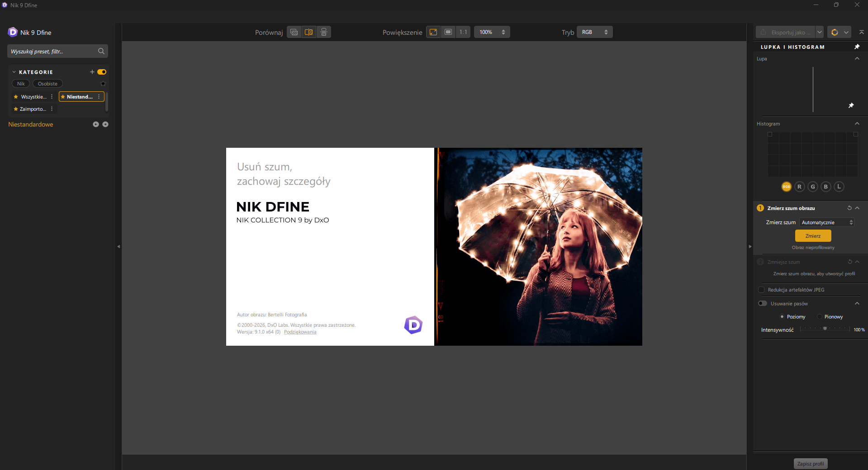Toggle histogram highlight clipping indicator
The height and width of the screenshot is (470, 868).
(856, 134)
